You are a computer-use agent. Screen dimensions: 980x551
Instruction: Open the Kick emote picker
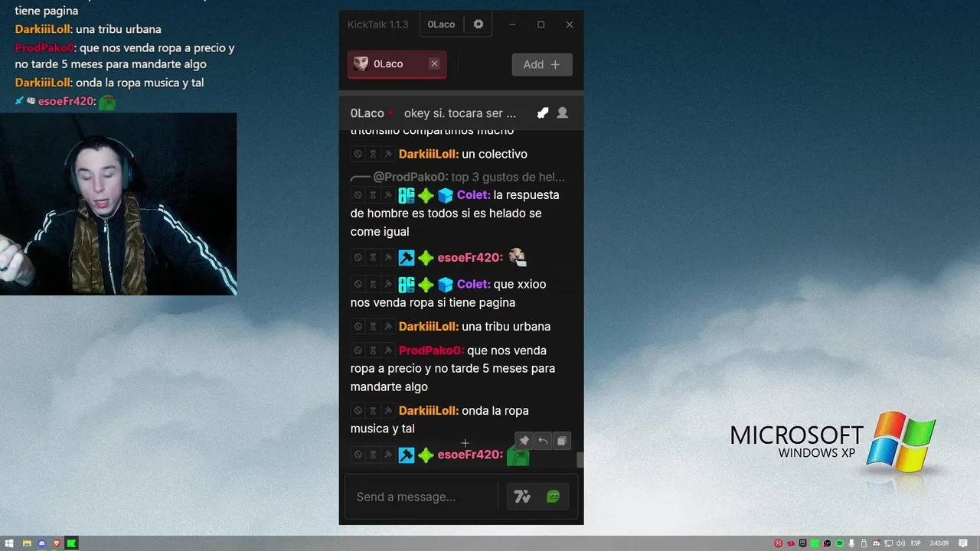click(553, 497)
